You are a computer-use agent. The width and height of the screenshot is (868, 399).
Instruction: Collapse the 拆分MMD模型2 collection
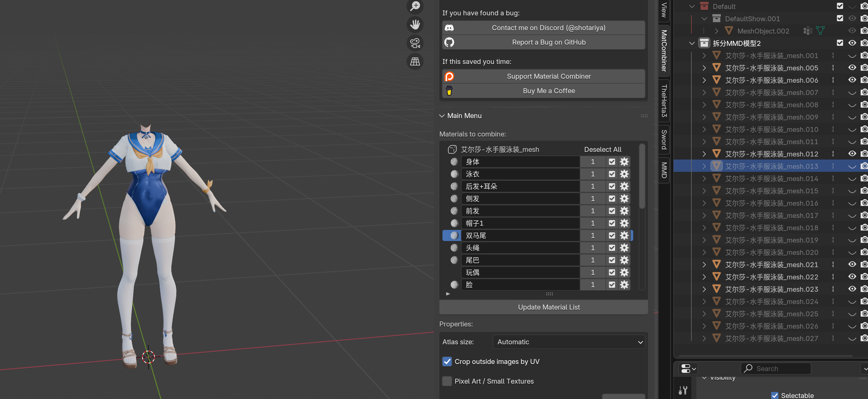pyautogui.click(x=692, y=43)
